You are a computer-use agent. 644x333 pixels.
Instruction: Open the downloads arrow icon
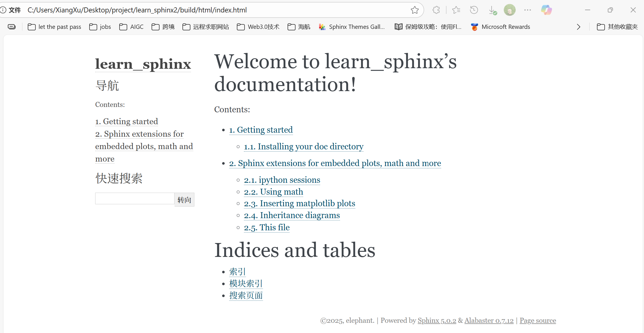tap(492, 10)
